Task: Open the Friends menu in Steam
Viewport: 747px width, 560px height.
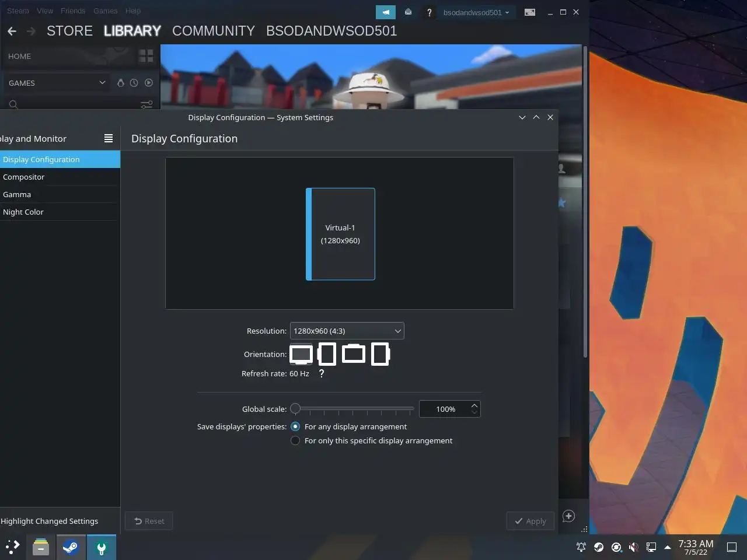Action: point(73,10)
